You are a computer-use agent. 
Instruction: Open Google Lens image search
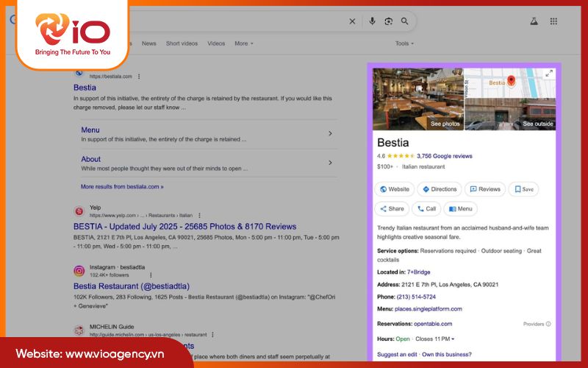click(388, 21)
